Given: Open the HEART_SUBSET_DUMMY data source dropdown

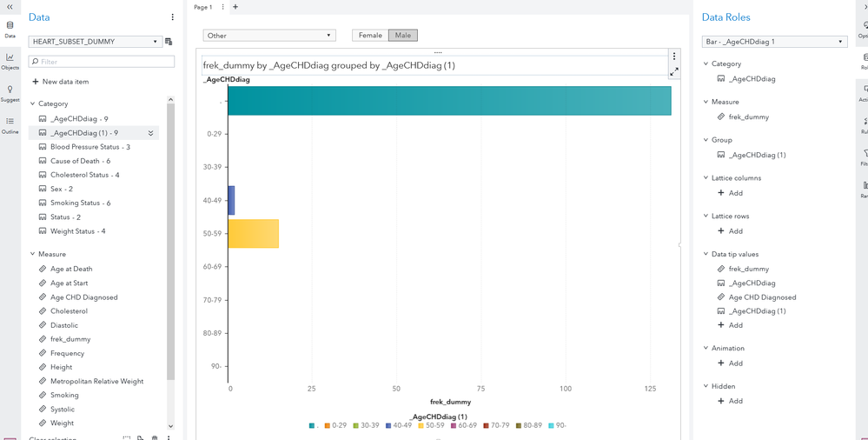Looking at the screenshot, I should (x=95, y=42).
